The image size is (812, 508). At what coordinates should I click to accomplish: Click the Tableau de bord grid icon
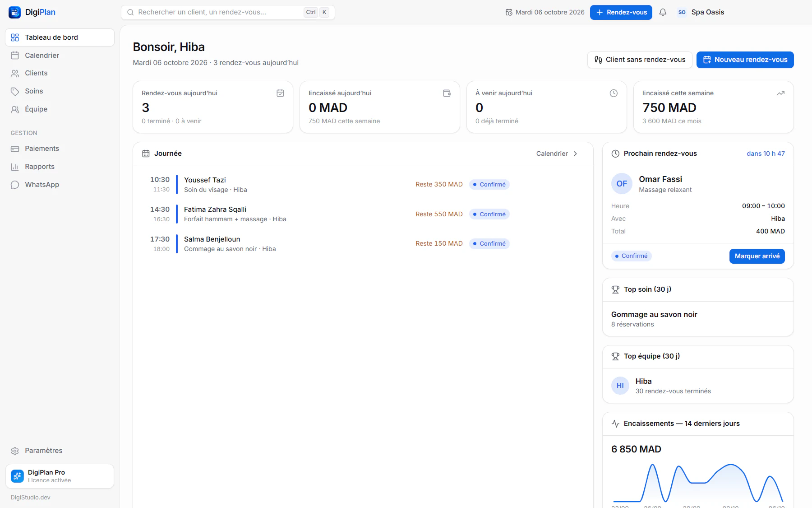tap(15, 37)
